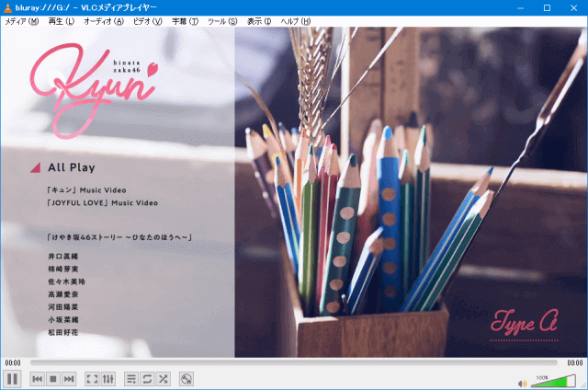588x390 pixels.
Task: Stop playback with the stop button
Action: tap(53, 379)
